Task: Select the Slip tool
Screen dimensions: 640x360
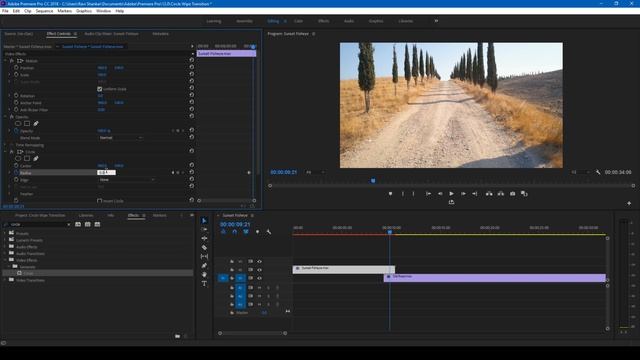Action: tap(204, 256)
